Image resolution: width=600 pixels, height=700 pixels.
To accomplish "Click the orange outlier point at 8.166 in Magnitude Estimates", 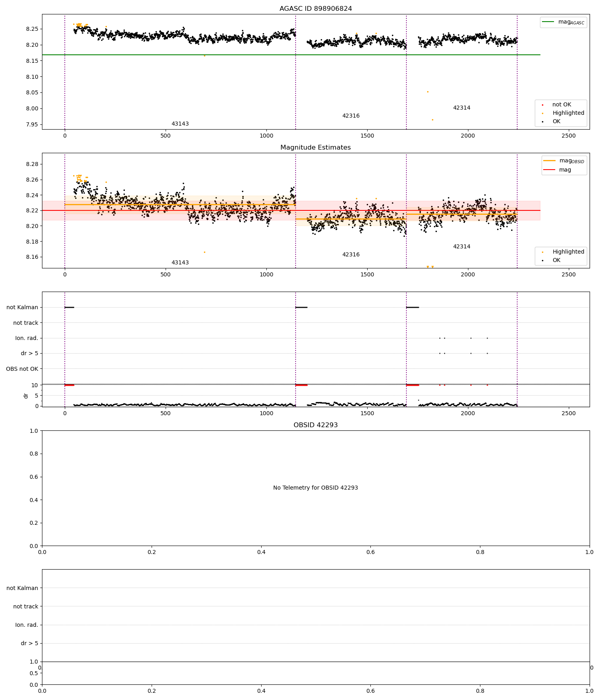I will [x=204, y=252].
